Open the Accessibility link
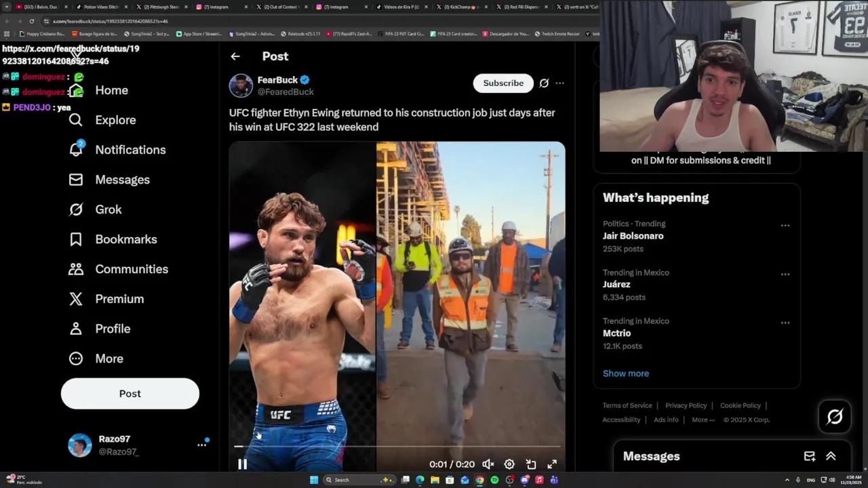The width and height of the screenshot is (868, 488). tap(621, 420)
